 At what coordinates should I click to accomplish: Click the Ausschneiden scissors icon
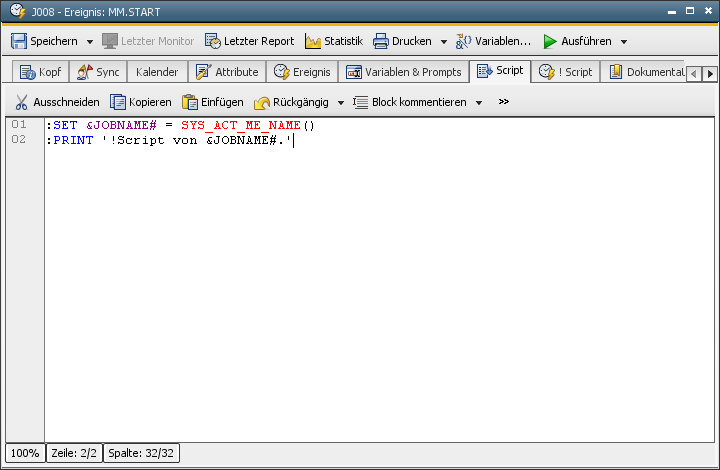point(22,102)
